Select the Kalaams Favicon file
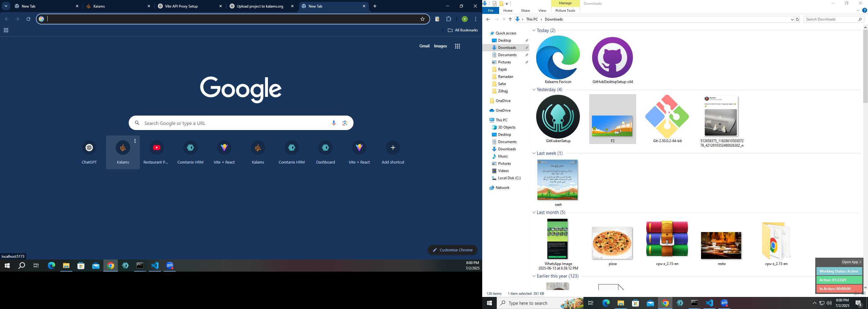 (558, 60)
